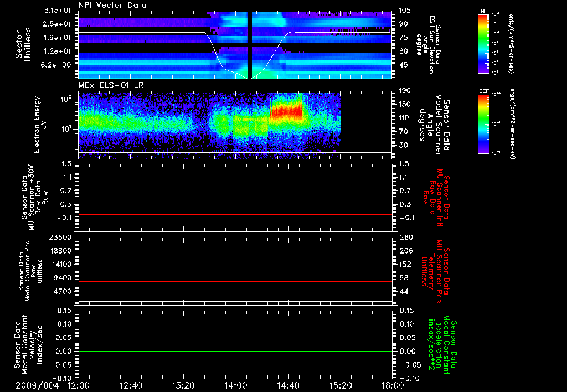The width and height of the screenshot is (567, 392).
Task: Click the '2009/004' date label
Action: tap(37, 386)
